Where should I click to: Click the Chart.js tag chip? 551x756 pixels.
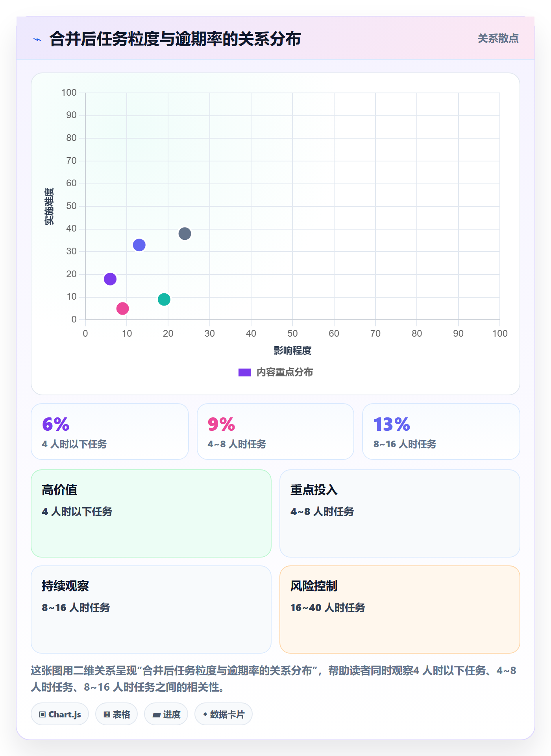60,714
